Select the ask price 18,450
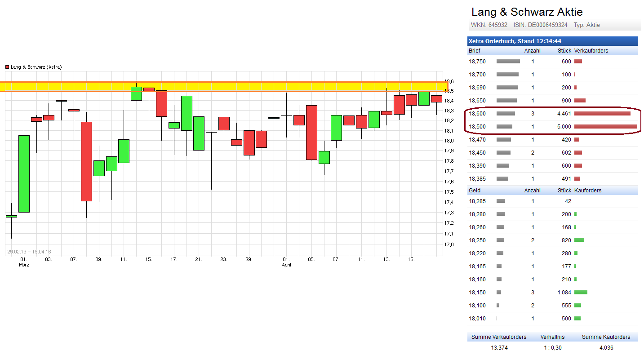This screenshot has width=644, height=355. click(477, 153)
